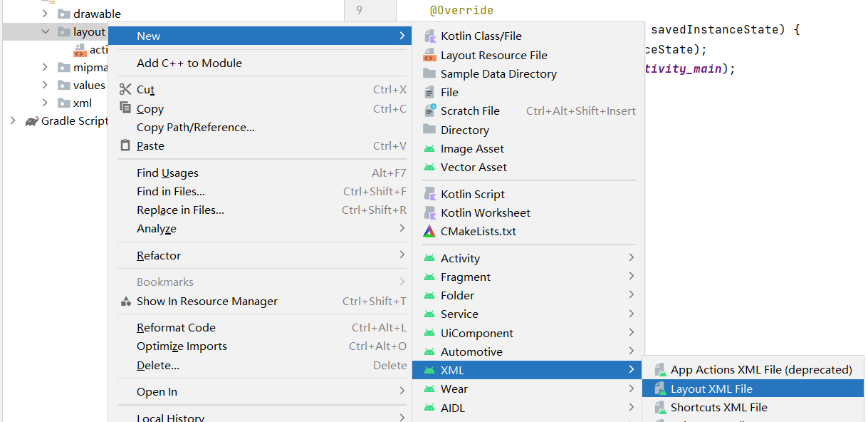
Task: Choose Find in Files
Action: (260, 191)
